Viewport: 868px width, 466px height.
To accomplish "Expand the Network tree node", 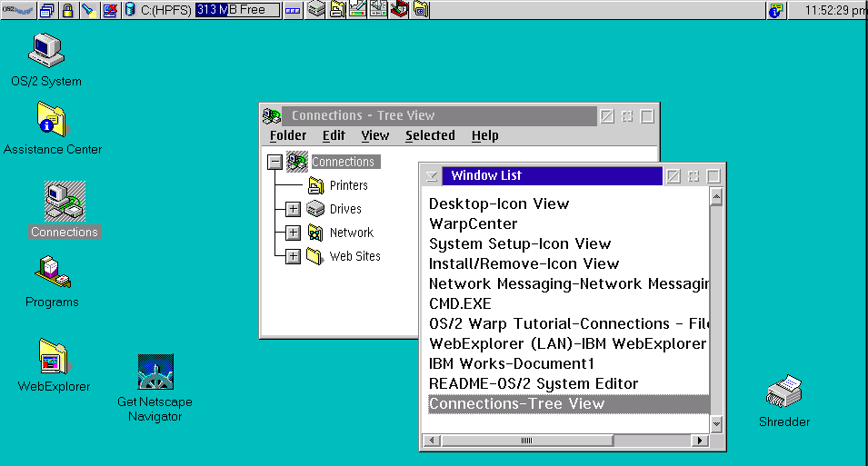I will (293, 233).
